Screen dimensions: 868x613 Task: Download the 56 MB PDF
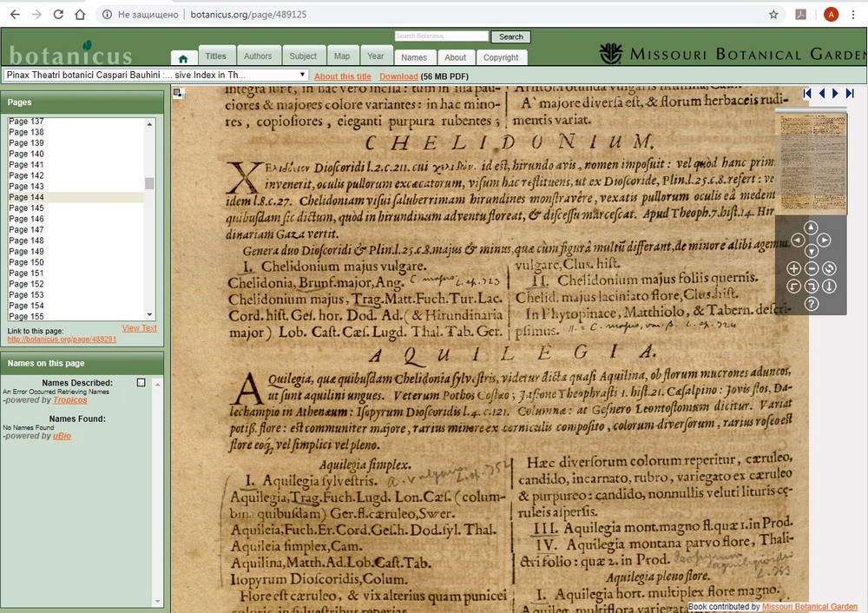click(398, 76)
